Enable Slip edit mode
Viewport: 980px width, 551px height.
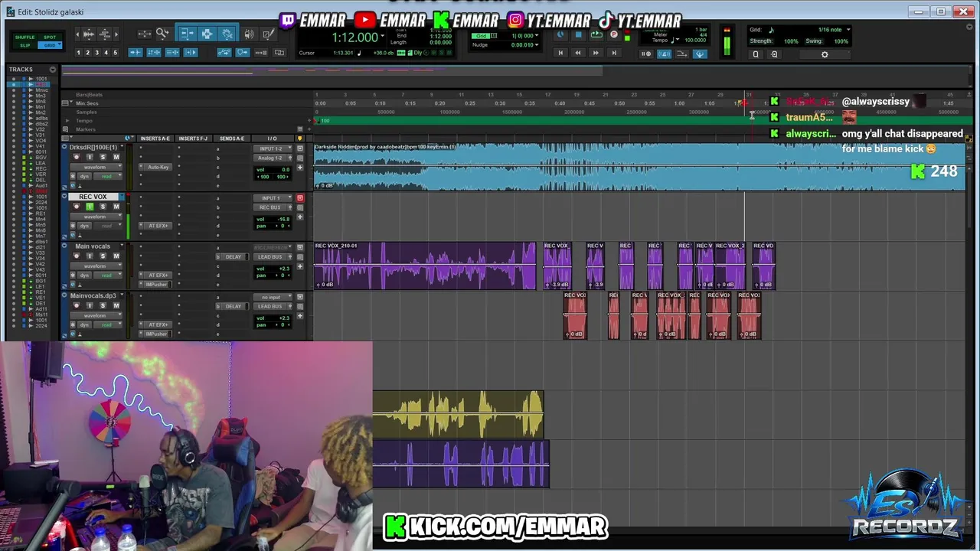pyautogui.click(x=24, y=46)
